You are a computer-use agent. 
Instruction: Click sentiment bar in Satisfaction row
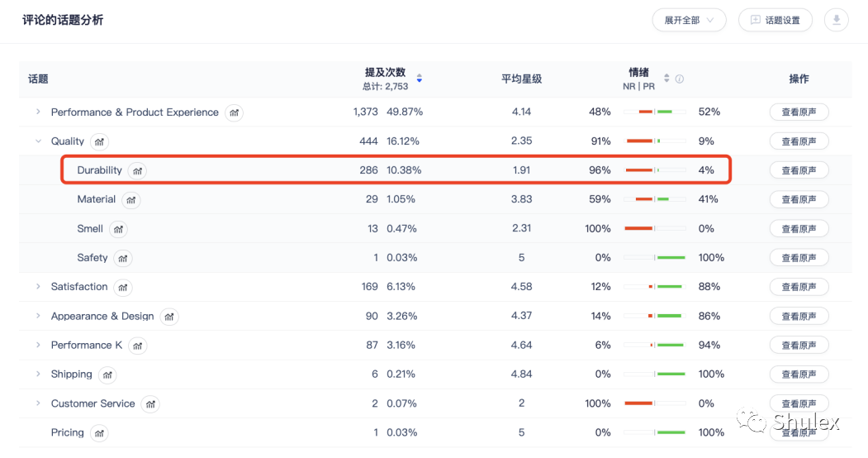[655, 286]
